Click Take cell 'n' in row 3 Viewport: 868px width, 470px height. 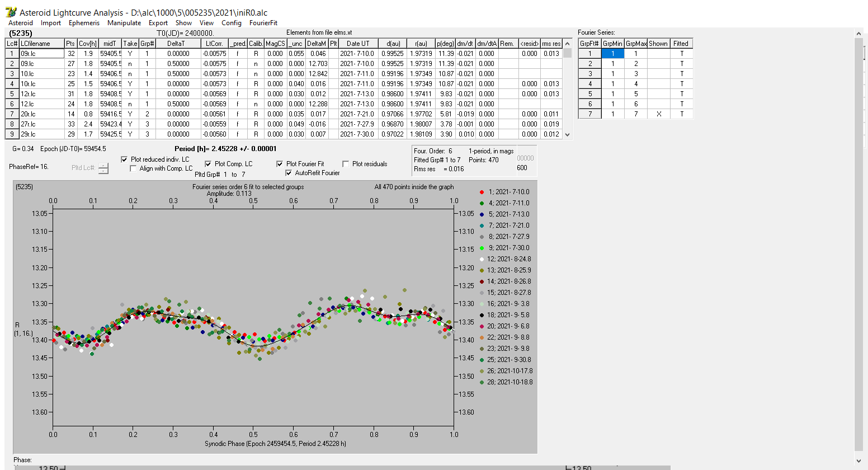pos(130,74)
